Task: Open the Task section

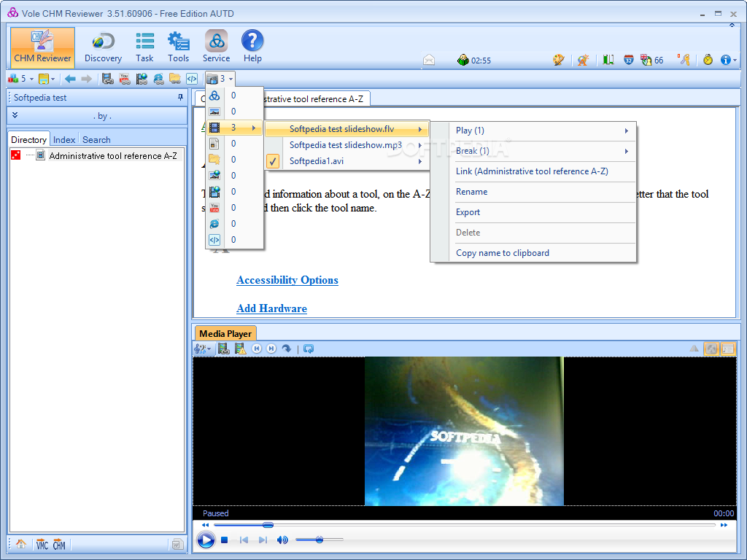Action: click(144, 47)
